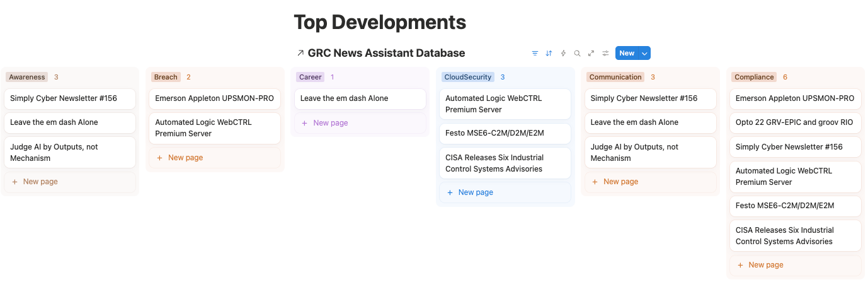Open Leave the em dash Alone card in Awareness

click(x=70, y=122)
